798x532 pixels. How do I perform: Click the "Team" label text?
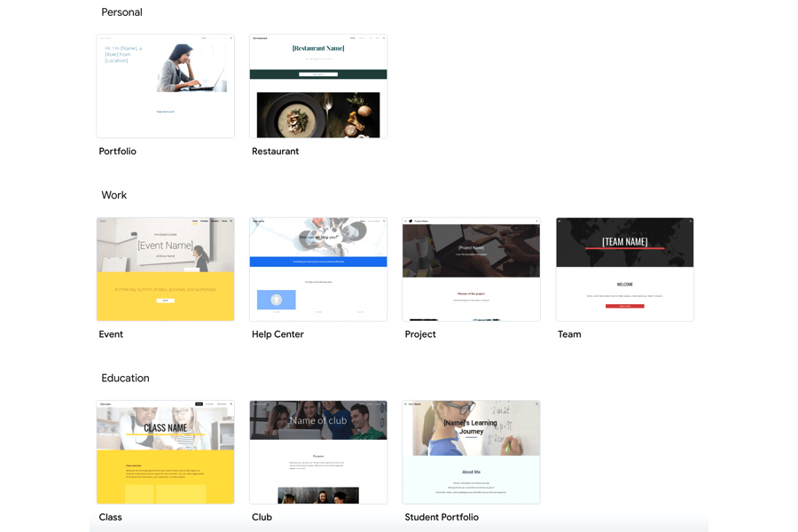coord(569,334)
